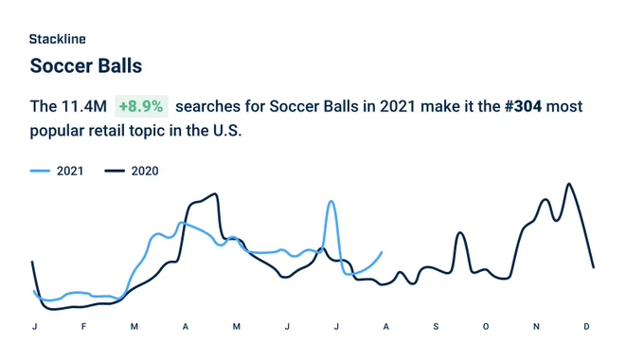The width and height of the screenshot is (644, 363).
Task: Toggle the 2020 legend entry
Action: pyautogui.click(x=132, y=171)
